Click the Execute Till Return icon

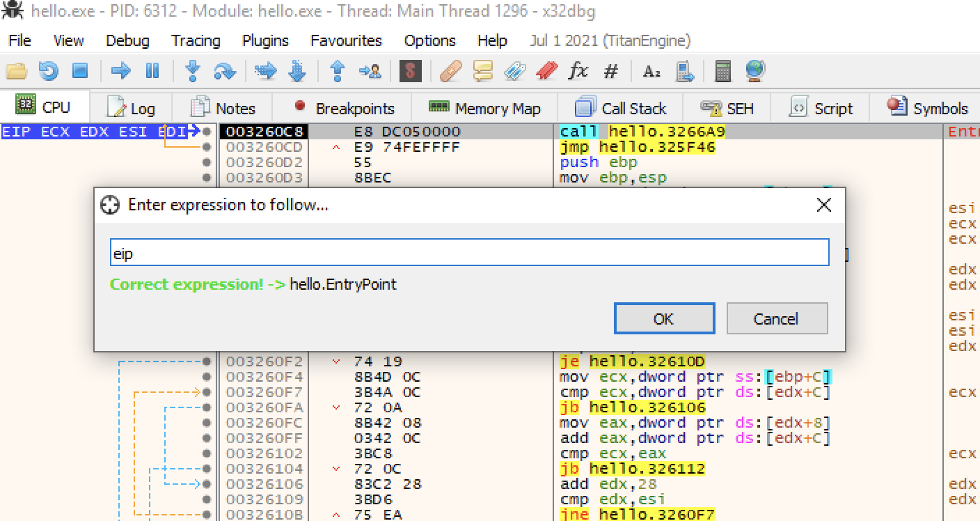[x=338, y=70]
